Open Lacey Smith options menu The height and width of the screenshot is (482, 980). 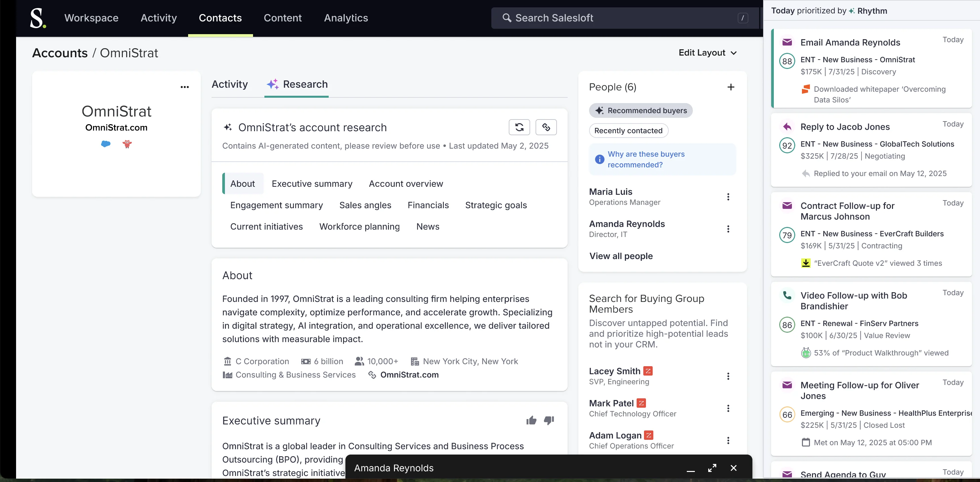pyautogui.click(x=728, y=376)
